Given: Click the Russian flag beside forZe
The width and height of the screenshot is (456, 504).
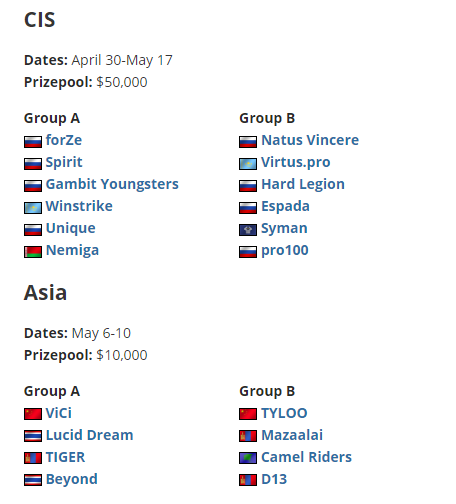Looking at the screenshot, I should click(33, 141).
